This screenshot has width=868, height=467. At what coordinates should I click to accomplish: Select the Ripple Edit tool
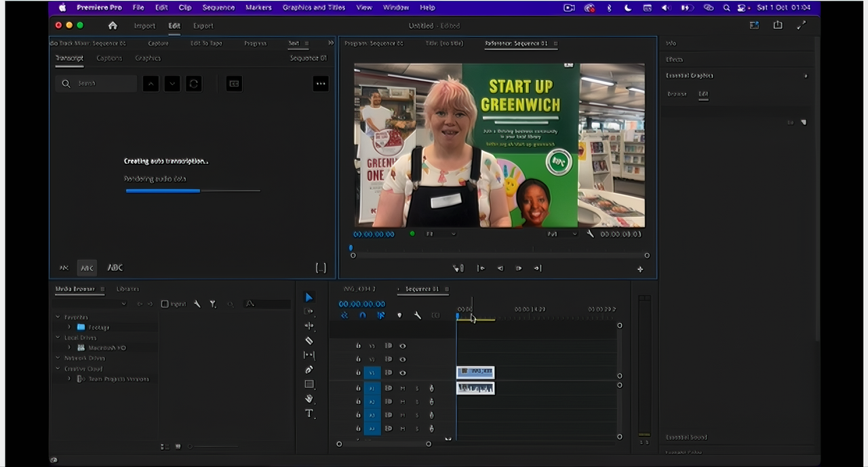click(309, 326)
